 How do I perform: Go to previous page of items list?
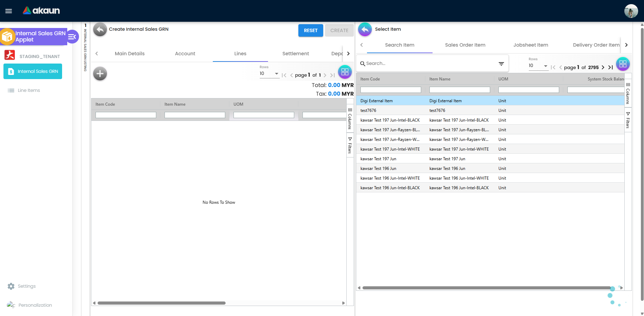(561, 67)
